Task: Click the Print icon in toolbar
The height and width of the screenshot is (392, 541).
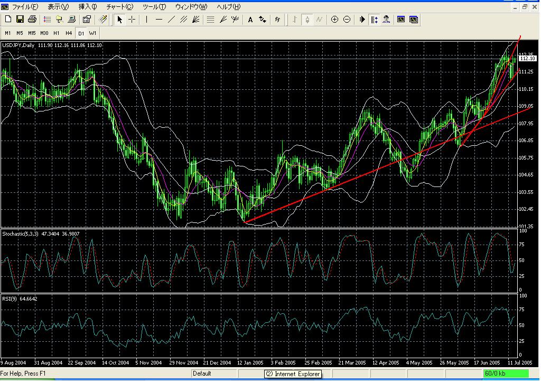Action: (x=32, y=20)
